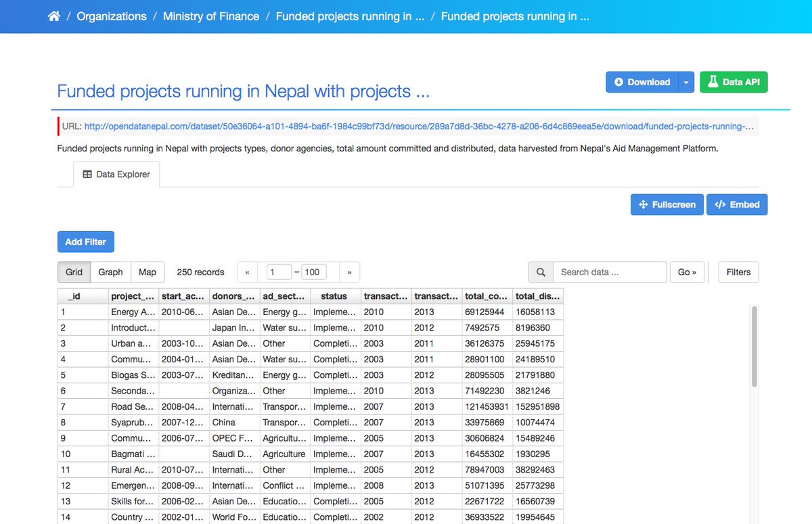Select cell 'Syaprub...' in row 8
Screen dimensions: 812x524
[133, 423]
